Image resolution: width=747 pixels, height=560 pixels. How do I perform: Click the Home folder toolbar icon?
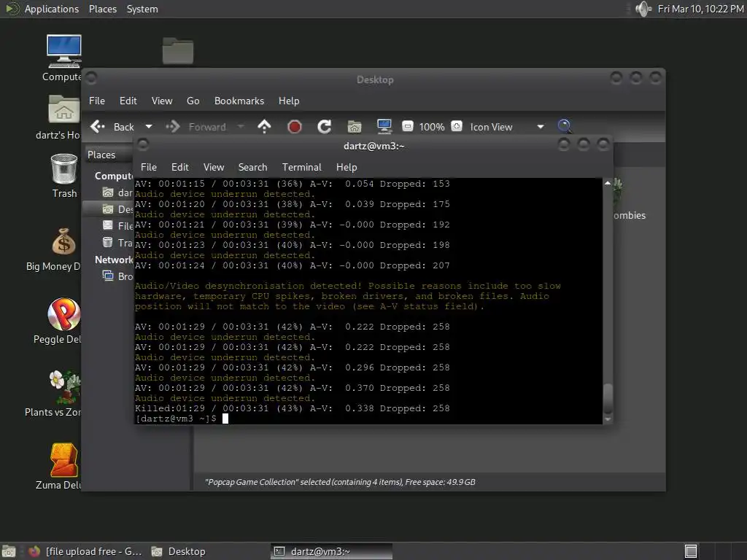[355, 127]
